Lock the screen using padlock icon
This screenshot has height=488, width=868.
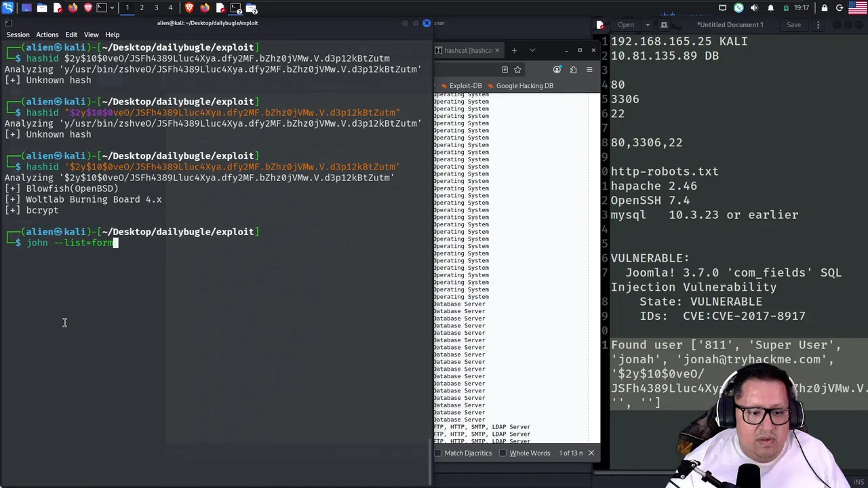coord(824,7)
